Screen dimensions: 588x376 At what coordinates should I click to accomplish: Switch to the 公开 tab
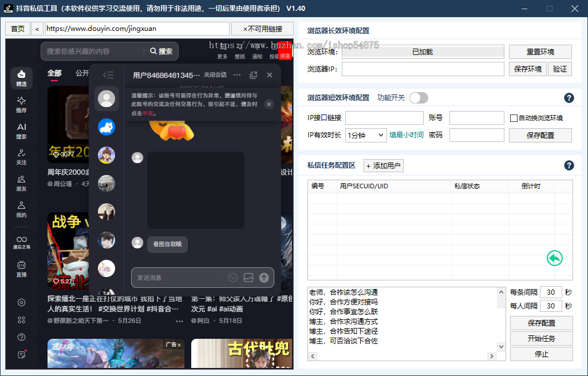(82, 73)
